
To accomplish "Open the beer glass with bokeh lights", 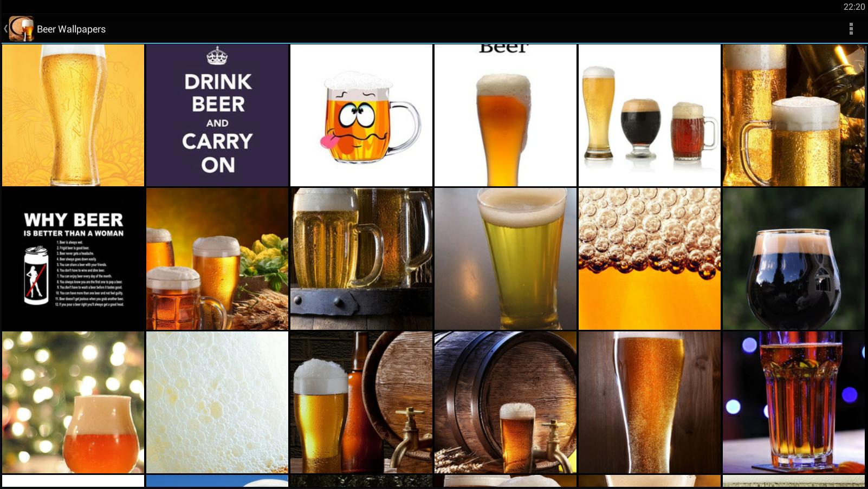I will click(x=73, y=402).
